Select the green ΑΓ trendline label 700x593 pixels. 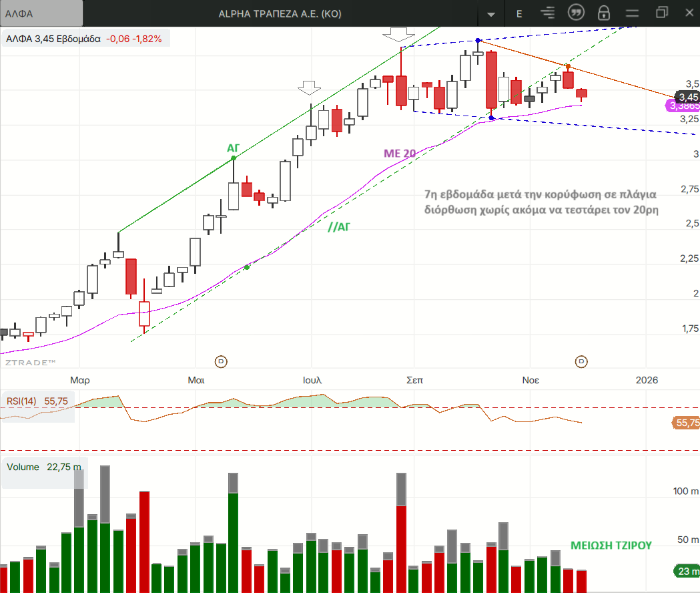pos(234,147)
